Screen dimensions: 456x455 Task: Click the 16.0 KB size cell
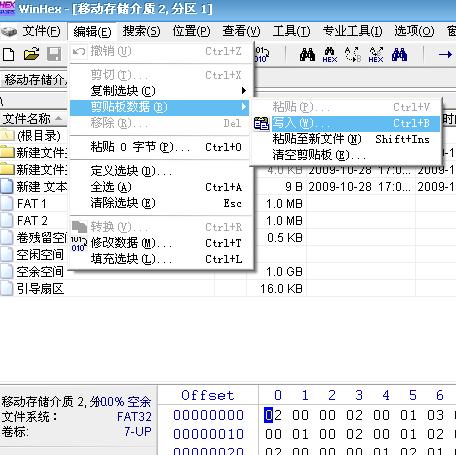pyautogui.click(x=281, y=289)
